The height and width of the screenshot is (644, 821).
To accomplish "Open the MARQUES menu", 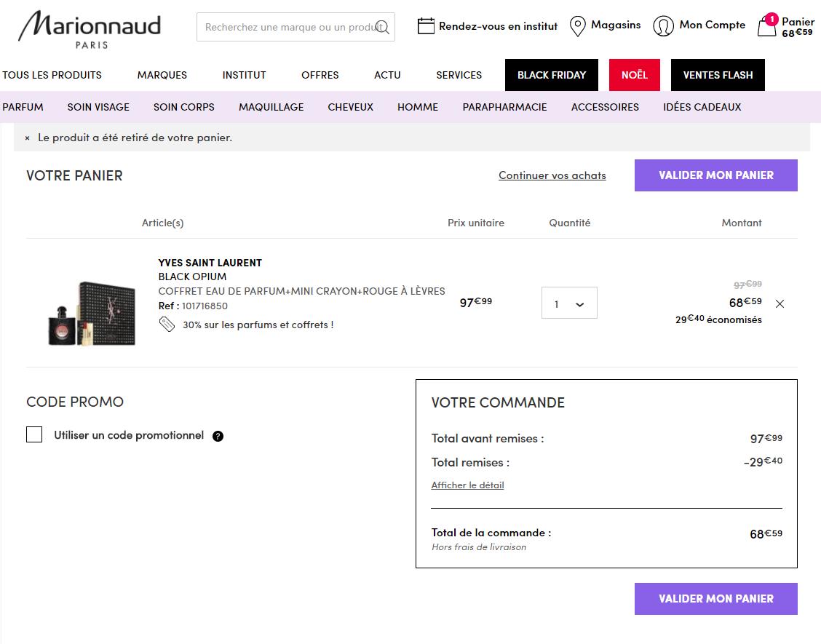I will coord(162,75).
